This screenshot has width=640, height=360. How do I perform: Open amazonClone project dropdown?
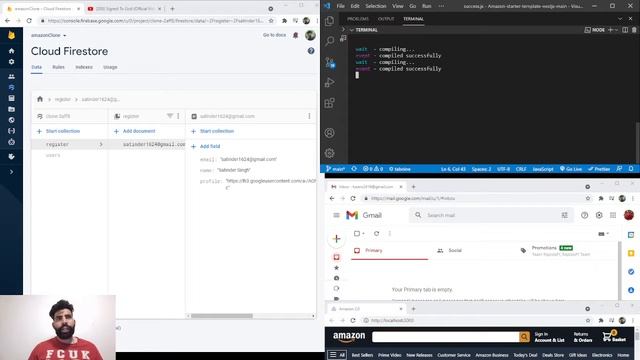(49, 36)
